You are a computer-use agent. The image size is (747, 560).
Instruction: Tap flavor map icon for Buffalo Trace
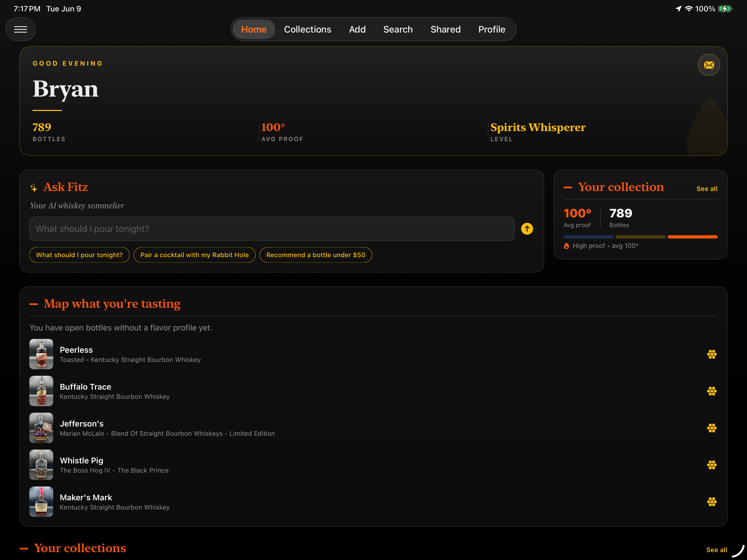coord(711,391)
